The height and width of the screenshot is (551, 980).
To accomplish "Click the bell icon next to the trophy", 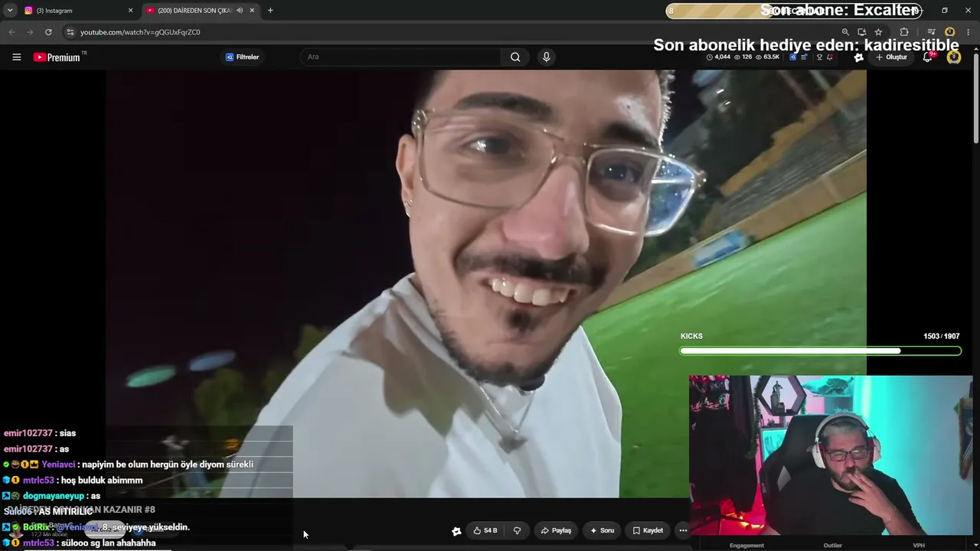I will point(830,57).
